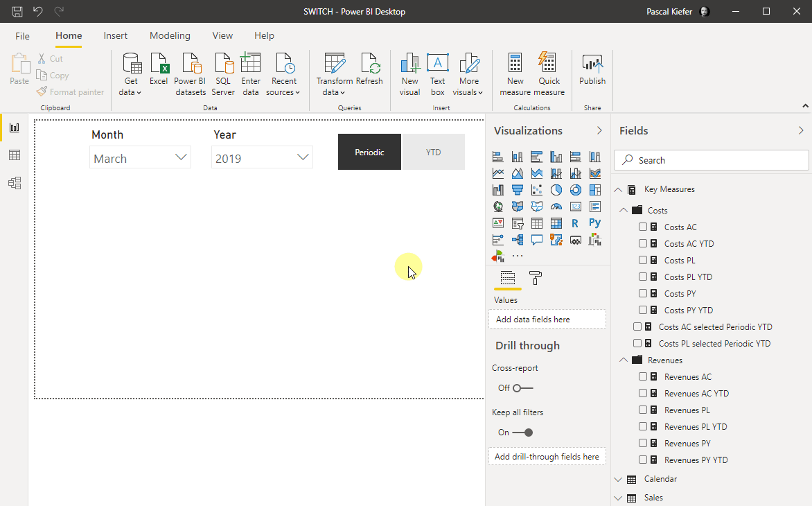Viewport: 812px width, 506px height.
Task: Pick the Map globe visualization
Action: coord(498,207)
